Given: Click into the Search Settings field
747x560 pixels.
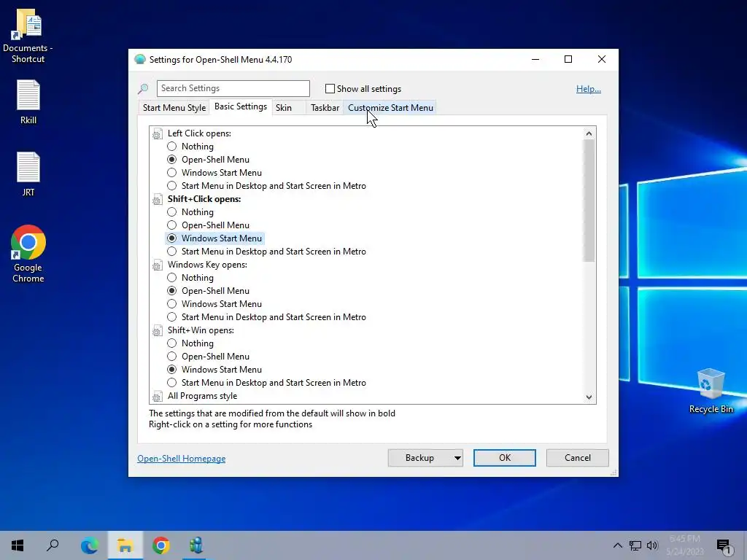Looking at the screenshot, I should [x=233, y=88].
